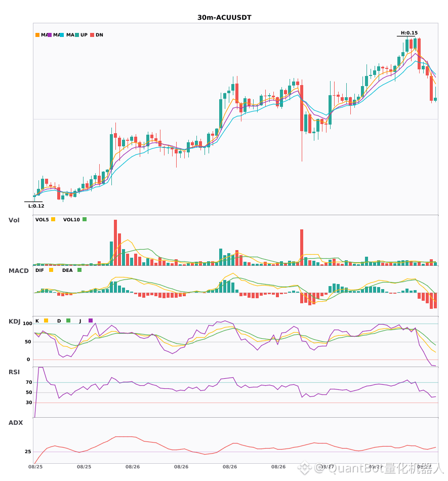Click the purple J legend swatch

(x=91, y=320)
